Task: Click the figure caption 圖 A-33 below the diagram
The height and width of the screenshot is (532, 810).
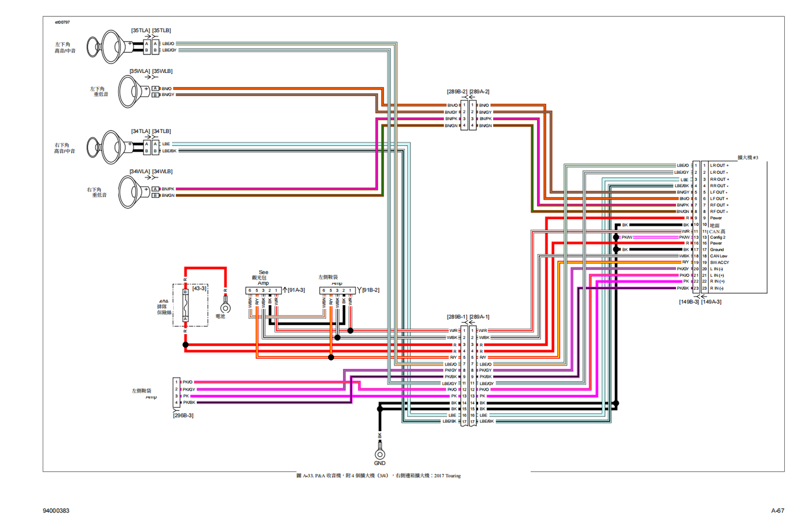Action: (378, 475)
